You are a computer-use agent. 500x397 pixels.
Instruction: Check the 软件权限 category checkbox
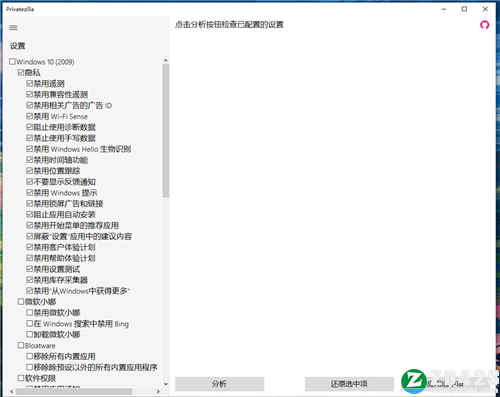coord(21,378)
